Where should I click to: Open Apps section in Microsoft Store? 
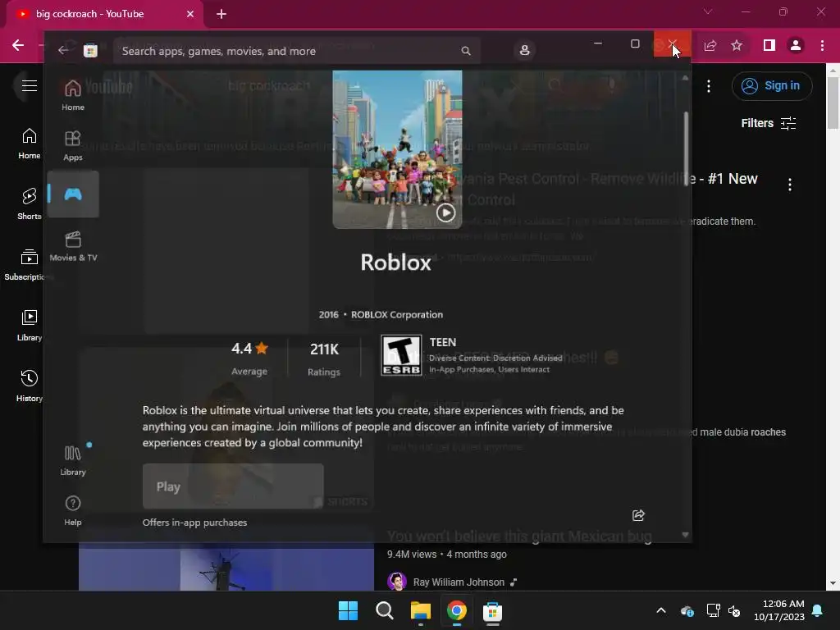point(73,145)
